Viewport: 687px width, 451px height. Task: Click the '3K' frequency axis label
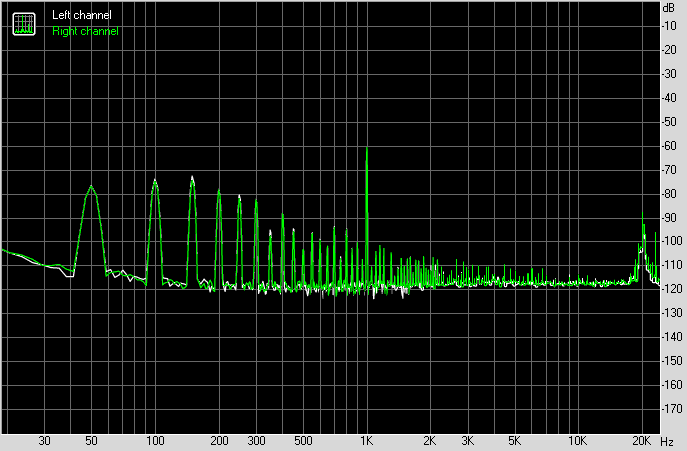click(x=467, y=441)
